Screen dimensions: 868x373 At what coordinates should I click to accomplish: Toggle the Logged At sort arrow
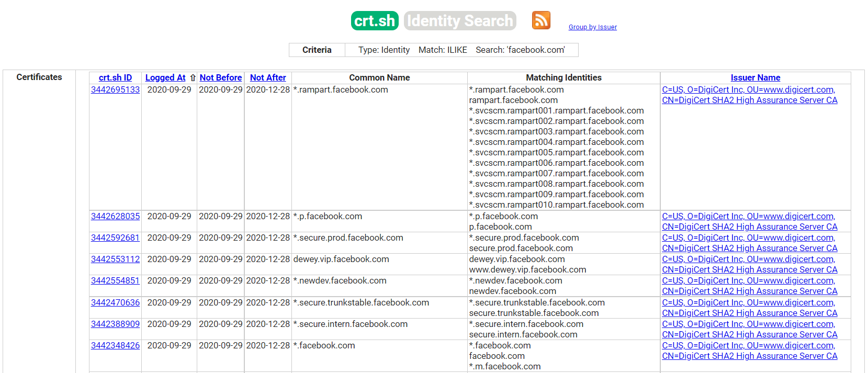(193, 78)
